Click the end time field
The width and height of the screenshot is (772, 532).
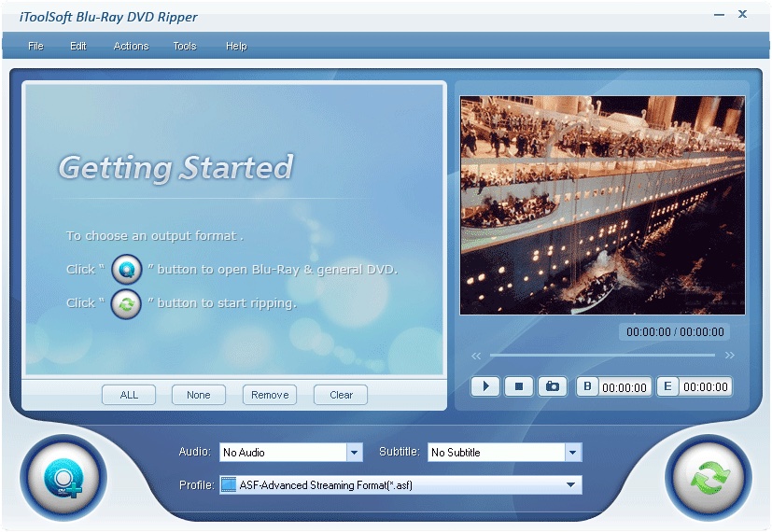click(x=706, y=387)
